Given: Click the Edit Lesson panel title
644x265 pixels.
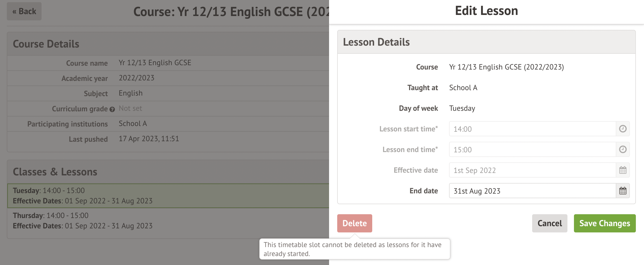Looking at the screenshot, I should pos(486,11).
